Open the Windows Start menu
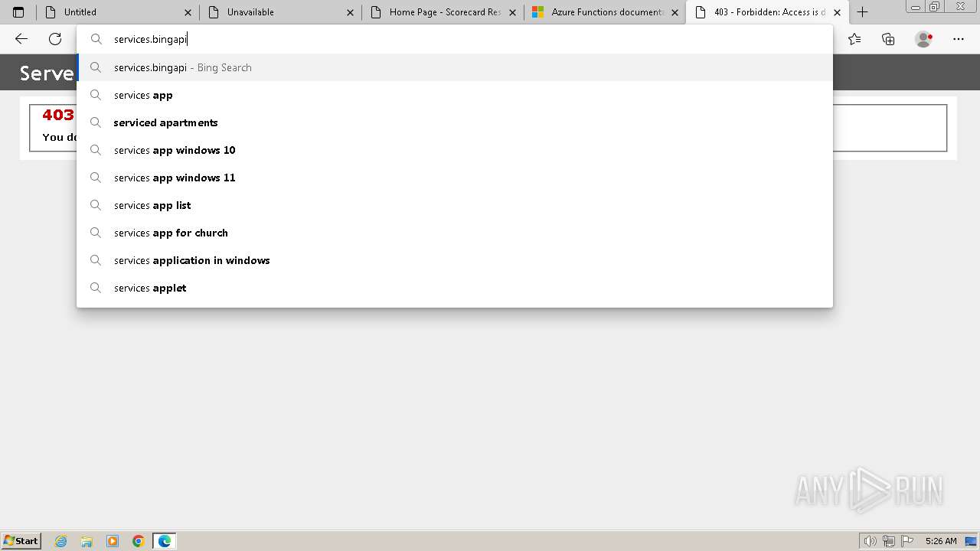 point(21,541)
